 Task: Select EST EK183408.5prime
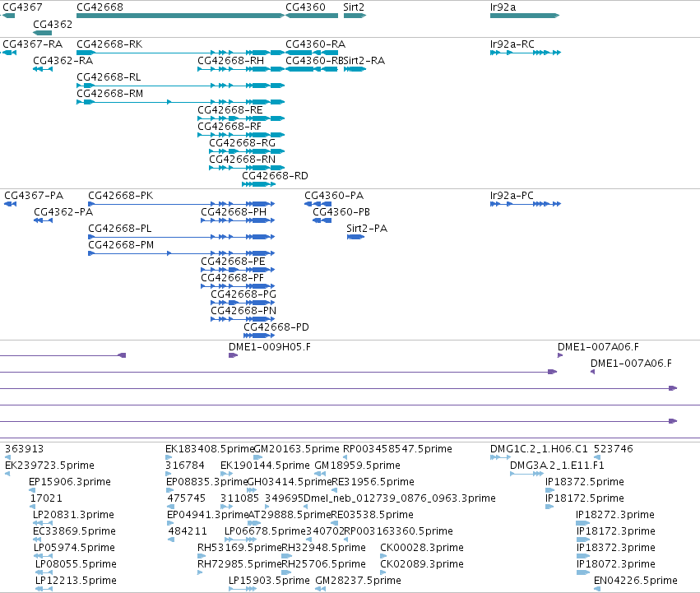(x=210, y=449)
